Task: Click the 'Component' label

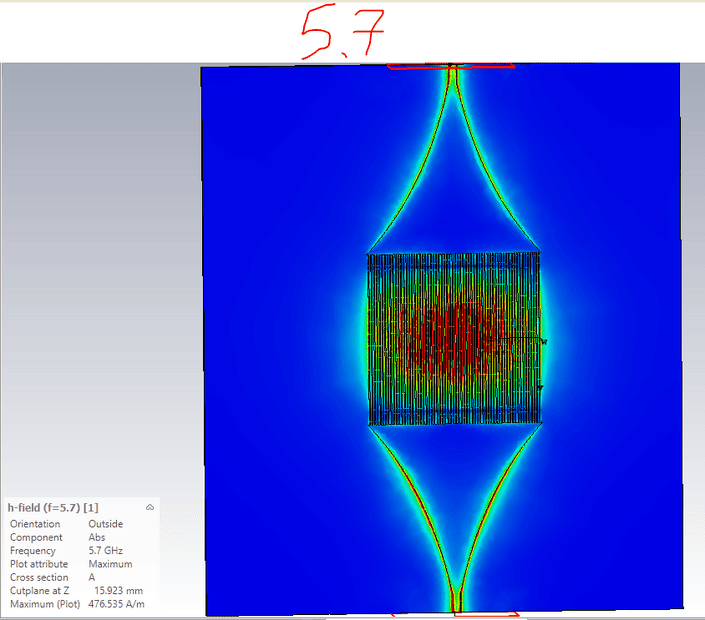Action: click(36, 537)
